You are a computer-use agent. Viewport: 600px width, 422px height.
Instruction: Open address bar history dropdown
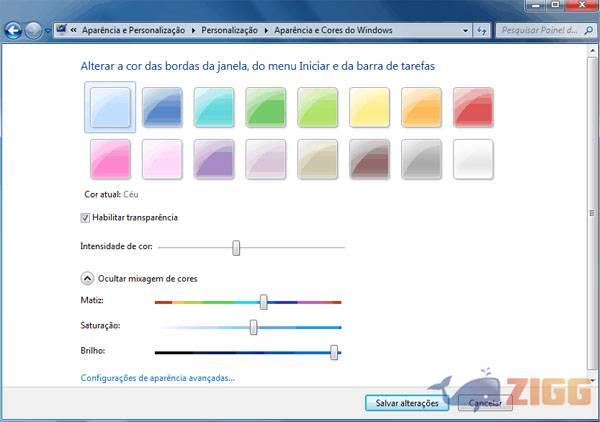(465, 31)
